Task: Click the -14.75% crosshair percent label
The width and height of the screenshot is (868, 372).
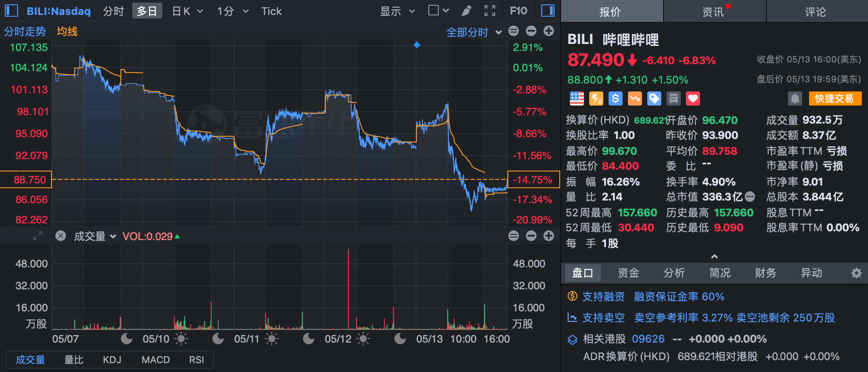Action: [533, 179]
